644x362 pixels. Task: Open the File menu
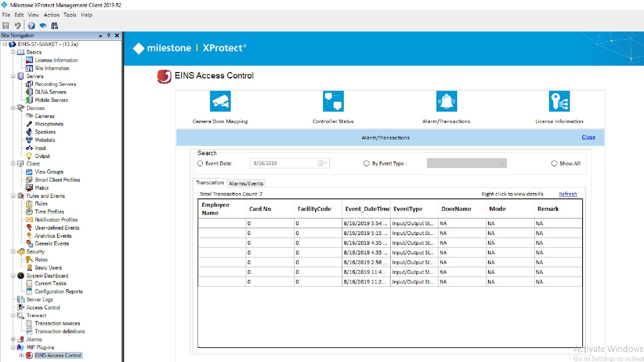click(6, 15)
